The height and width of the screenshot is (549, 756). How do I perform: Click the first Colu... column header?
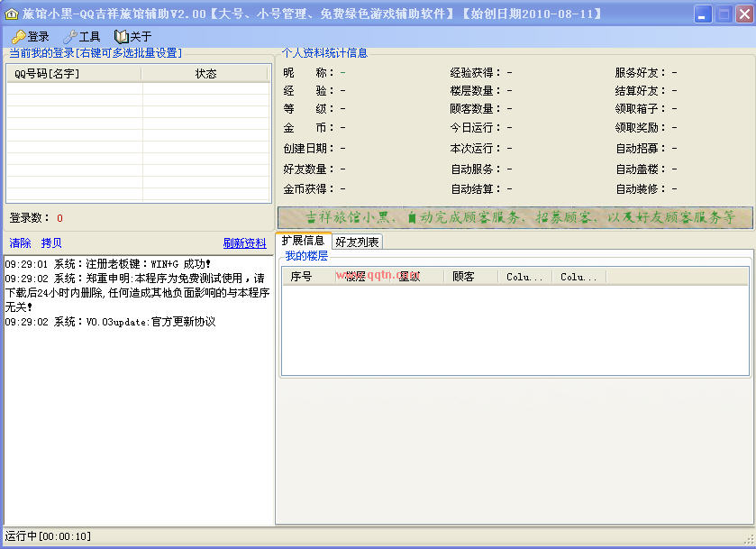[x=524, y=277]
